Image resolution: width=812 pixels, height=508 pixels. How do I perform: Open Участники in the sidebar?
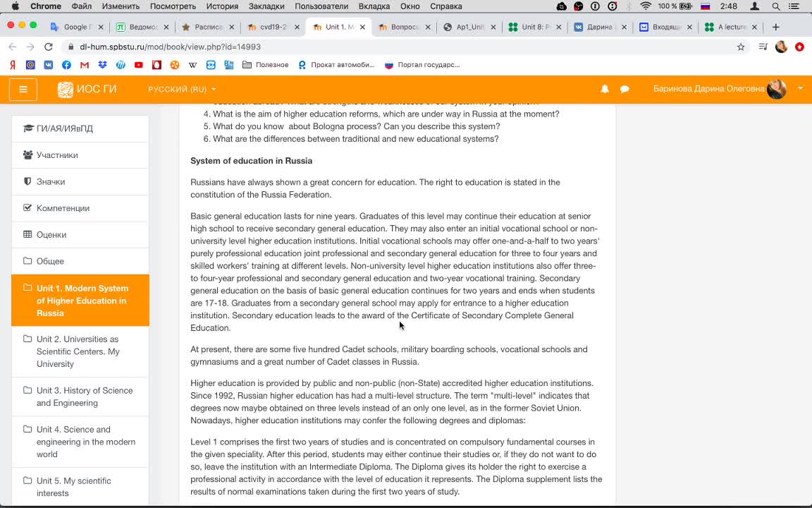(x=80, y=155)
